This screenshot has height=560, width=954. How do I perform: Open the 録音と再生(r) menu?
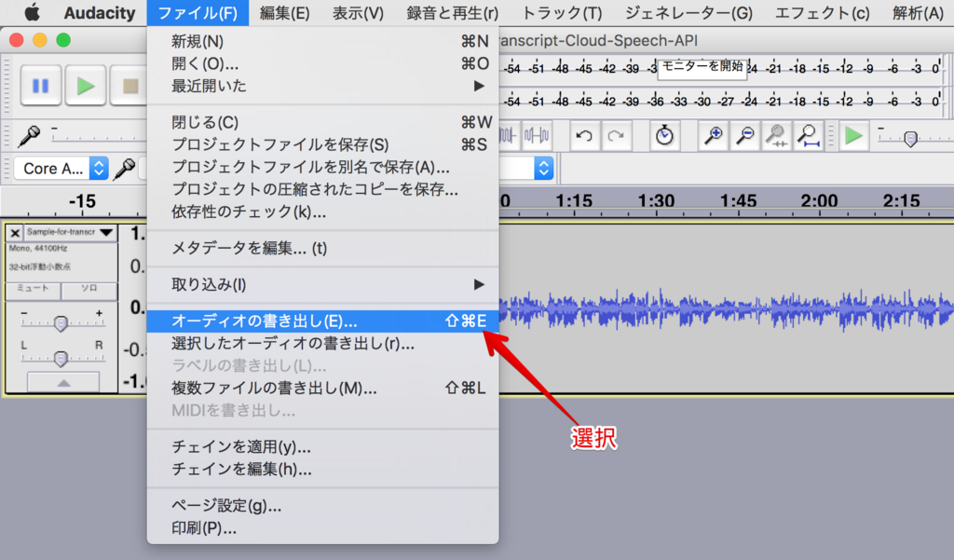click(452, 13)
